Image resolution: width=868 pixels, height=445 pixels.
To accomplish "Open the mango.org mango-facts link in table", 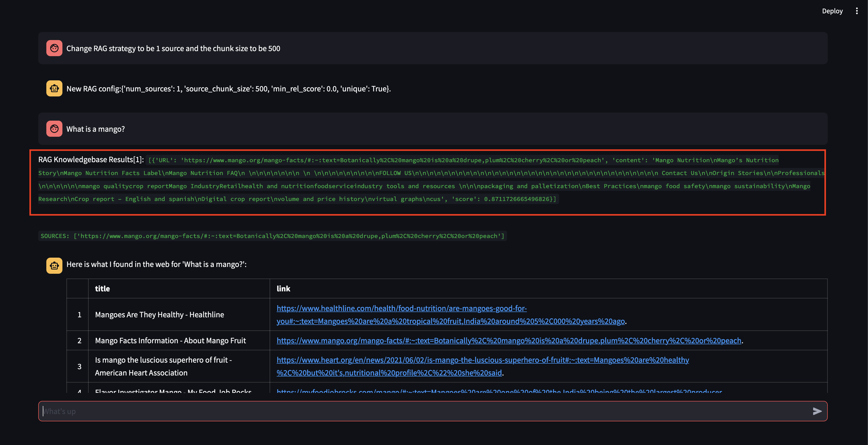I will pyautogui.click(x=509, y=340).
